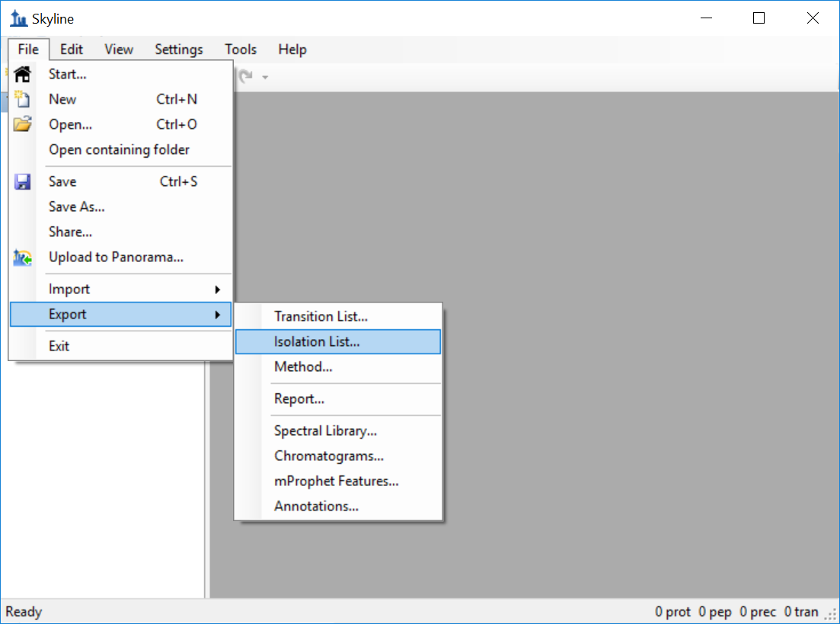
Task: Minimize the Skyline window
Action: pos(707,18)
